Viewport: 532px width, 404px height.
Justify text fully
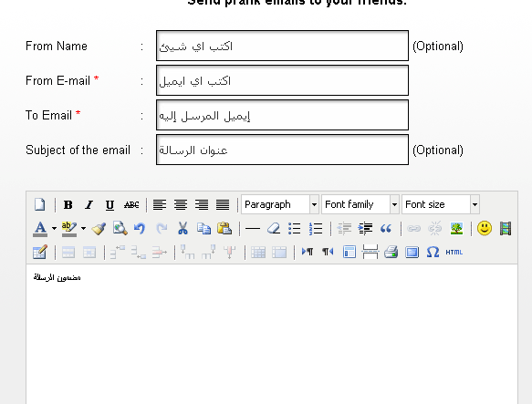tap(223, 204)
